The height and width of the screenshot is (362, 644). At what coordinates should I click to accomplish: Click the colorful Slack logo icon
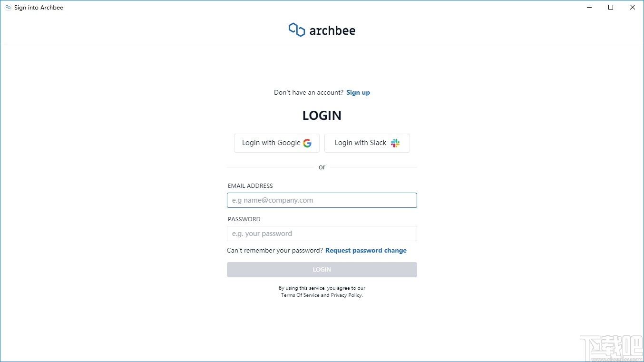395,143
